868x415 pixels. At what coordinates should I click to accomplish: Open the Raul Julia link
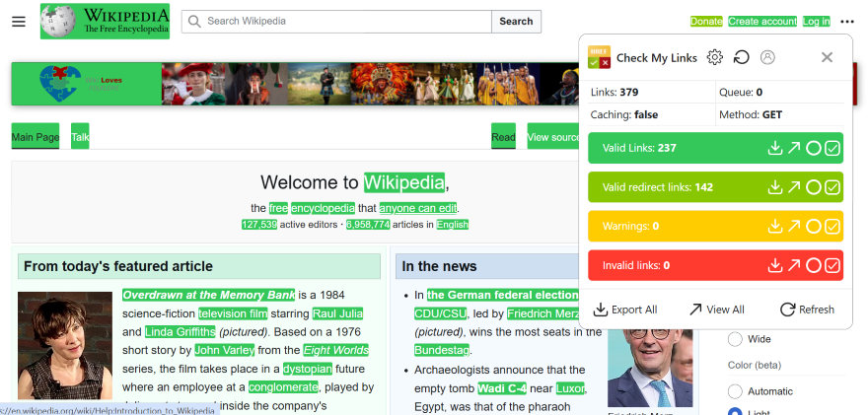(x=337, y=313)
